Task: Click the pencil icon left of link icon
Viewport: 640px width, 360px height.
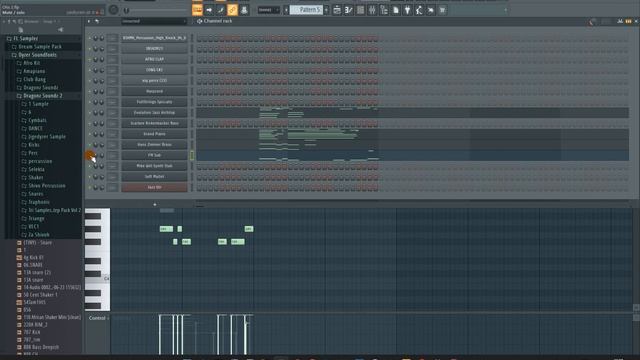Action: tap(220, 10)
